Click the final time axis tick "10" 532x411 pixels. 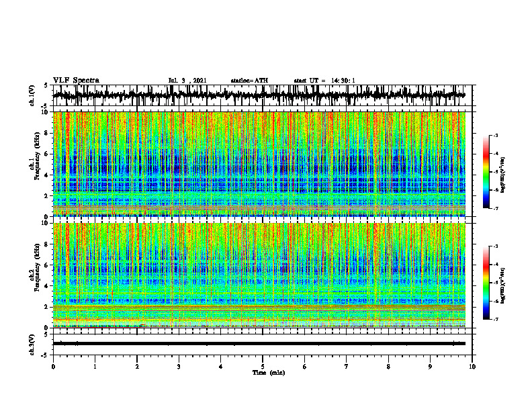(x=472, y=367)
